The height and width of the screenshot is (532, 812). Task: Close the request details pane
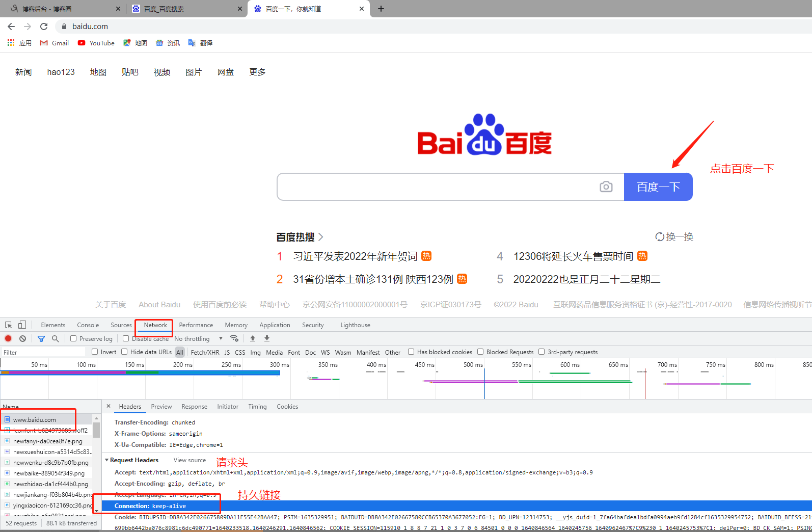pyautogui.click(x=109, y=406)
